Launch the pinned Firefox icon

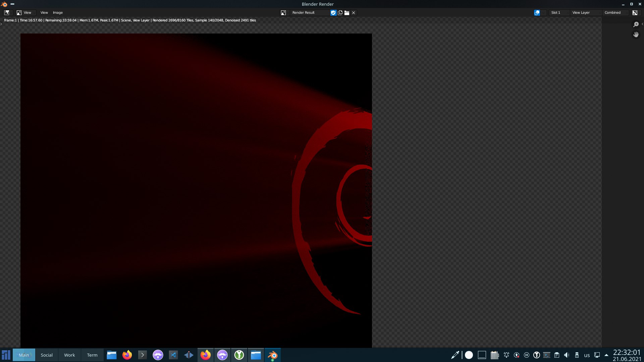point(127,355)
